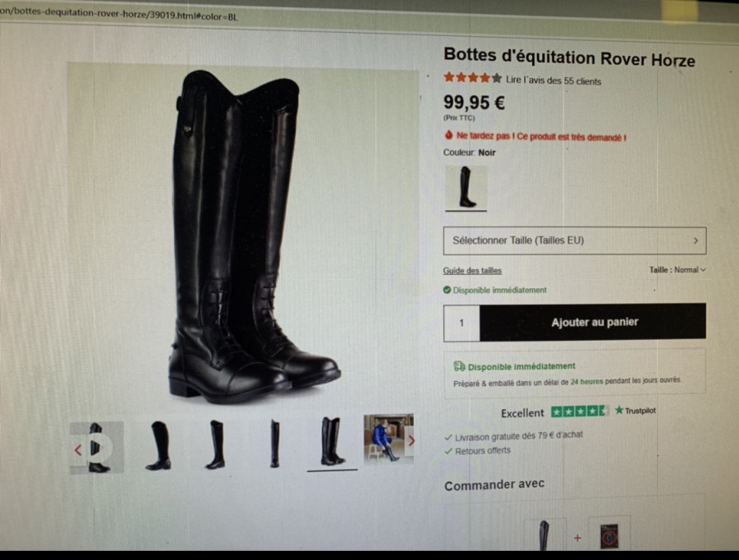
Task: Click the left red arrow in thumbnail carousel
Action: click(78, 450)
